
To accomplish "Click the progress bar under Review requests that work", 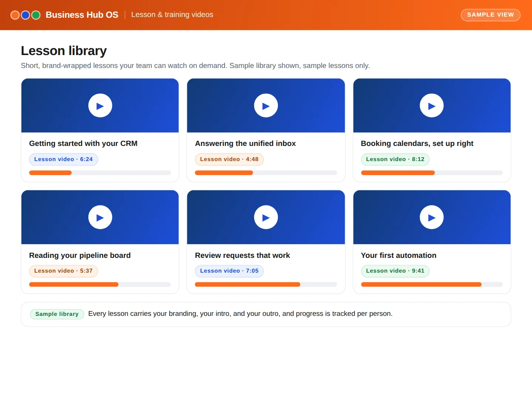I will [266, 284].
